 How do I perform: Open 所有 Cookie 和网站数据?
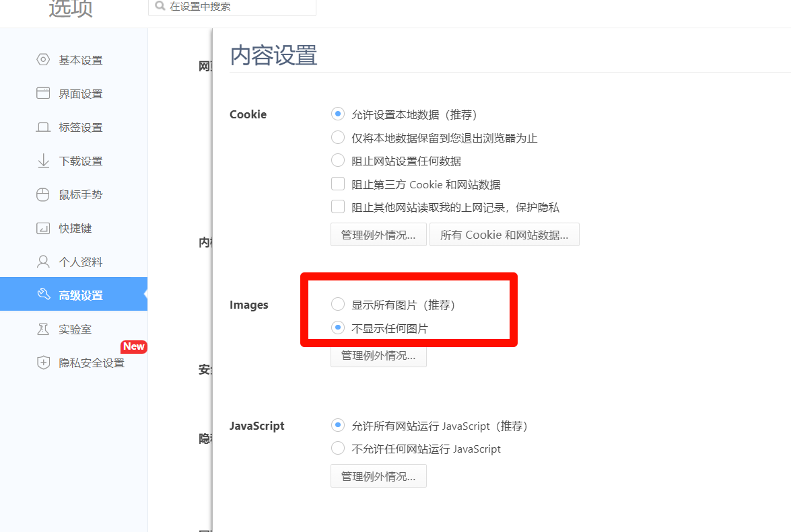point(504,234)
